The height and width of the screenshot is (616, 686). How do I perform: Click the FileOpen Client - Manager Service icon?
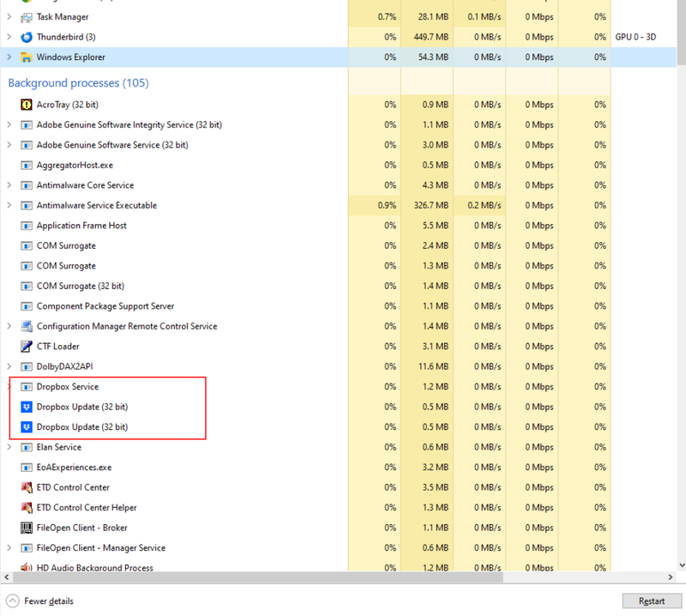(x=27, y=547)
